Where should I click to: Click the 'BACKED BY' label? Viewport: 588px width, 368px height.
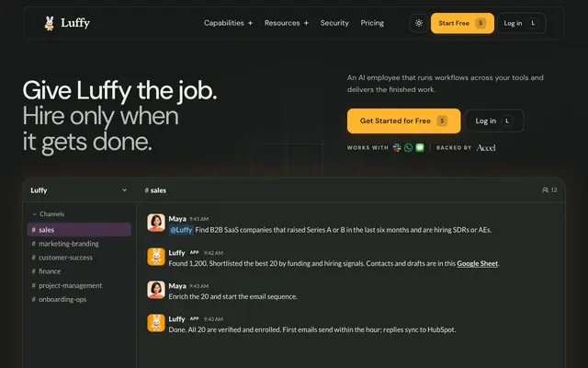[x=454, y=147]
